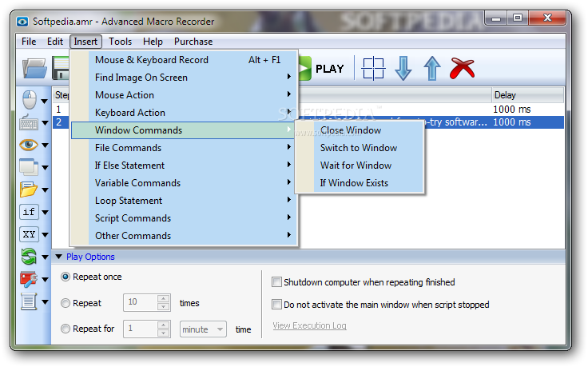Viewport: 588px width, 367px height.
Task: Open the Tools menu
Action: tap(120, 42)
